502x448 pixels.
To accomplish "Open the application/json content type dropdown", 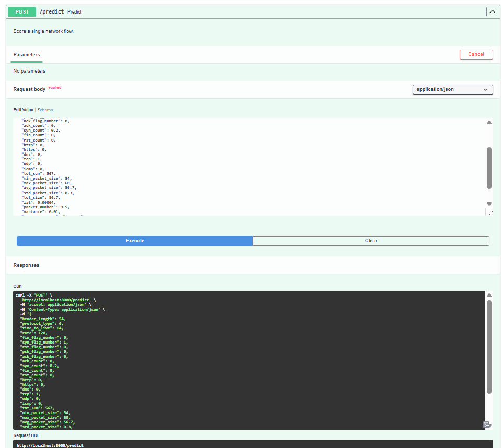I will point(452,89).
